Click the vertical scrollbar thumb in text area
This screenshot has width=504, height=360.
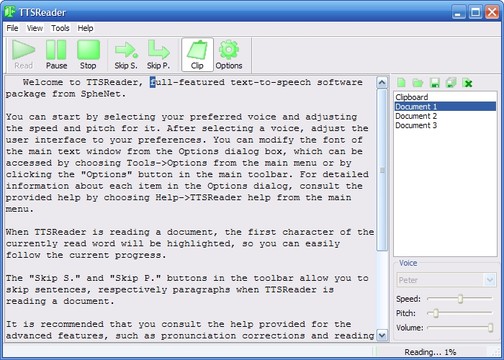coord(382,170)
